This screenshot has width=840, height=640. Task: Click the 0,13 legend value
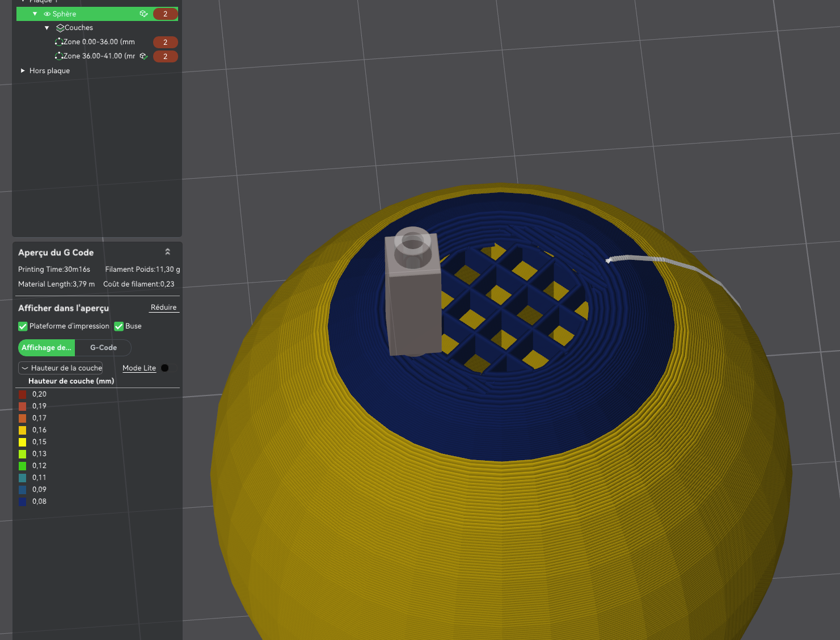click(39, 454)
